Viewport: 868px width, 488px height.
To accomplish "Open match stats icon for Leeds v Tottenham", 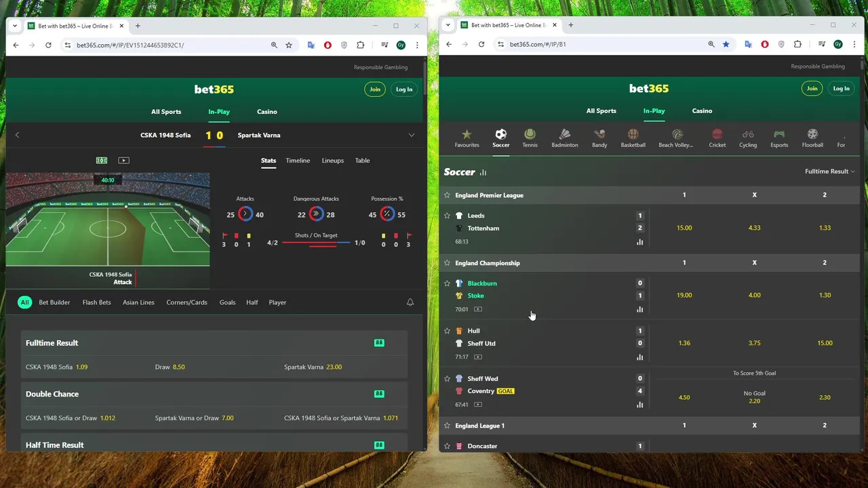I will point(639,242).
